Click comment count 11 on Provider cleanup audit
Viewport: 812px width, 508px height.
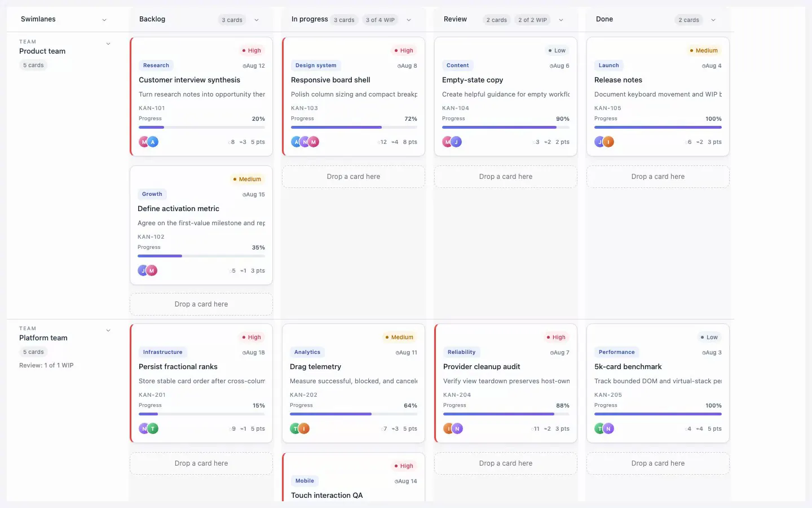[536, 429]
